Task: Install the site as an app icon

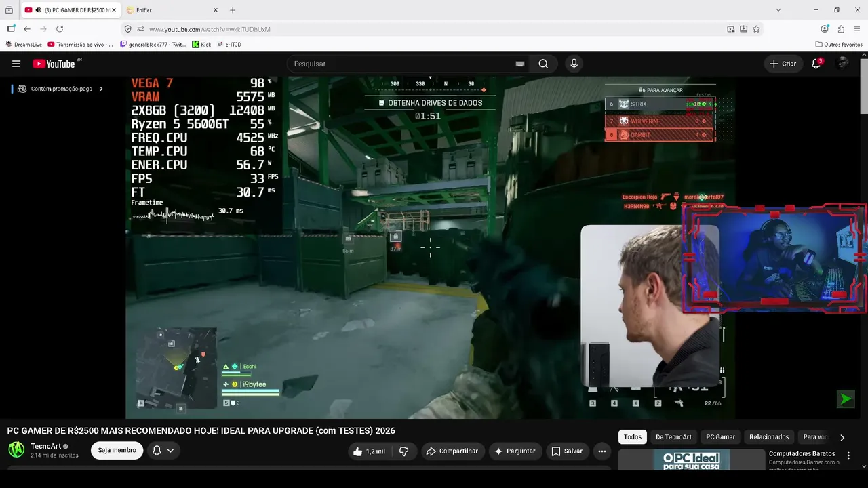Action: coord(743,29)
